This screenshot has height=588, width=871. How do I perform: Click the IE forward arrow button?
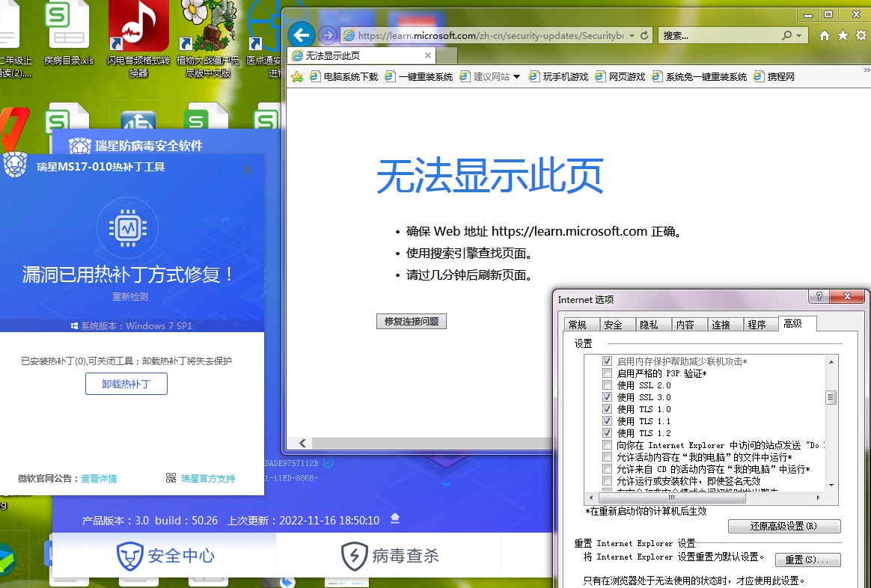point(328,36)
